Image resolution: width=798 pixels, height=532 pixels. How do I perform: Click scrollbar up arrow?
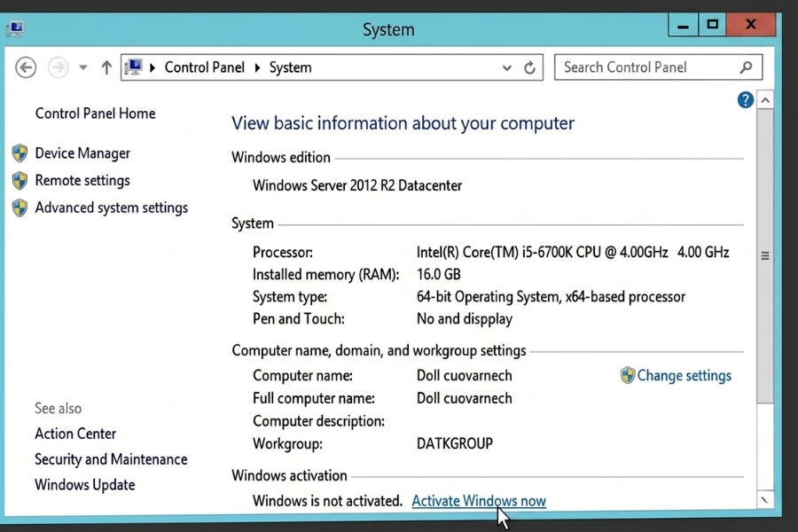click(x=765, y=100)
